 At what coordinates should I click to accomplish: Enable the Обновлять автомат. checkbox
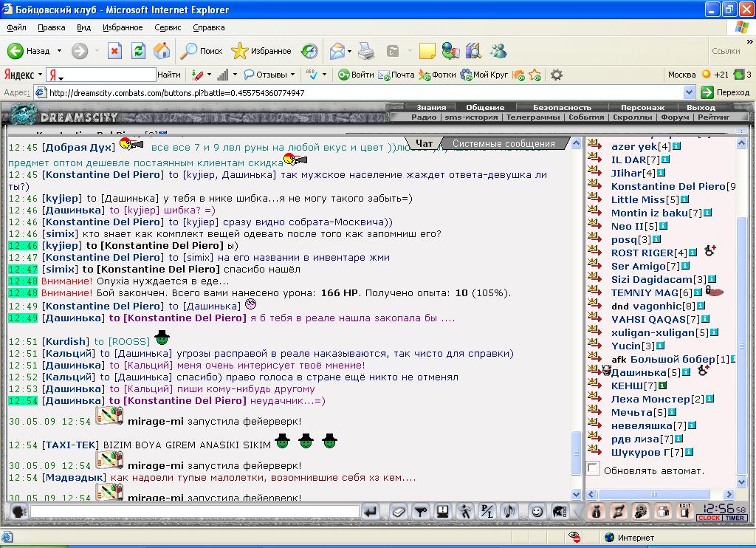coord(594,468)
